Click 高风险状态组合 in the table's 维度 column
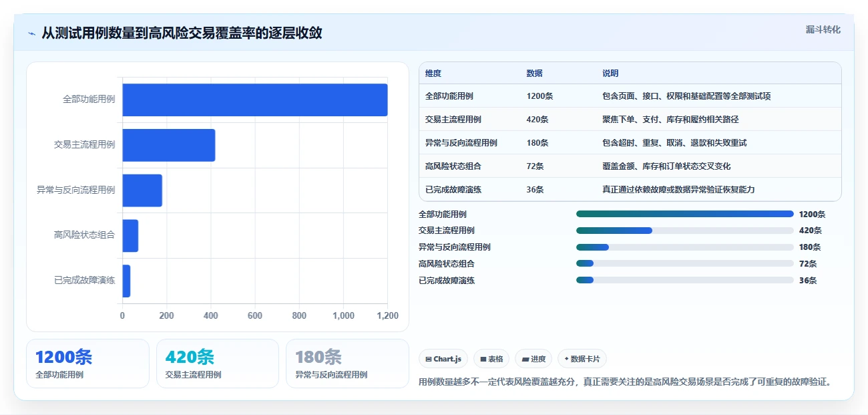This screenshot has width=868, height=415. 453,166
